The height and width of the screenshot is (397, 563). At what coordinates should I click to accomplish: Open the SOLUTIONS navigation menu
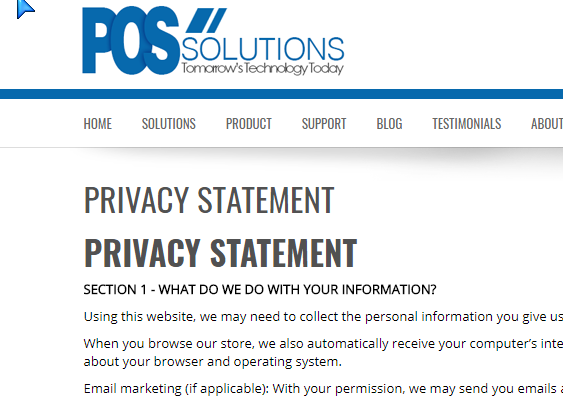click(169, 124)
